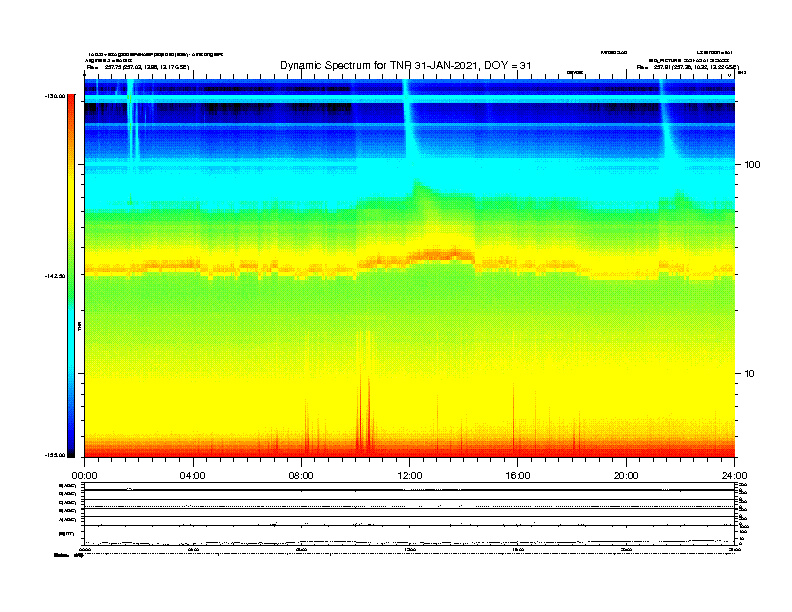Click the -155.00 color scale value

[55, 455]
